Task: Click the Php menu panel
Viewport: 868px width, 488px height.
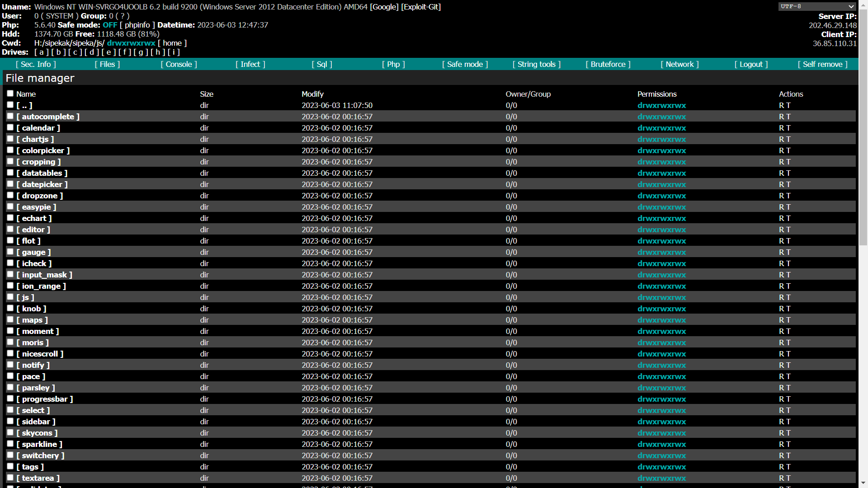Action: (x=393, y=64)
